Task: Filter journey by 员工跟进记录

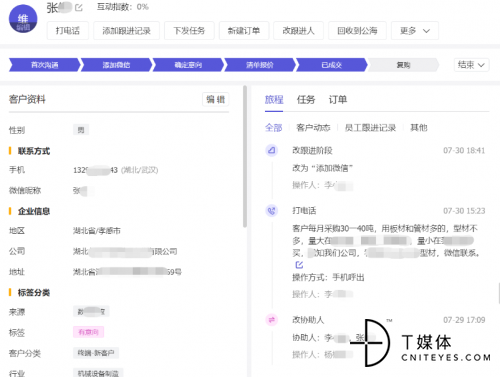Action: pos(370,128)
